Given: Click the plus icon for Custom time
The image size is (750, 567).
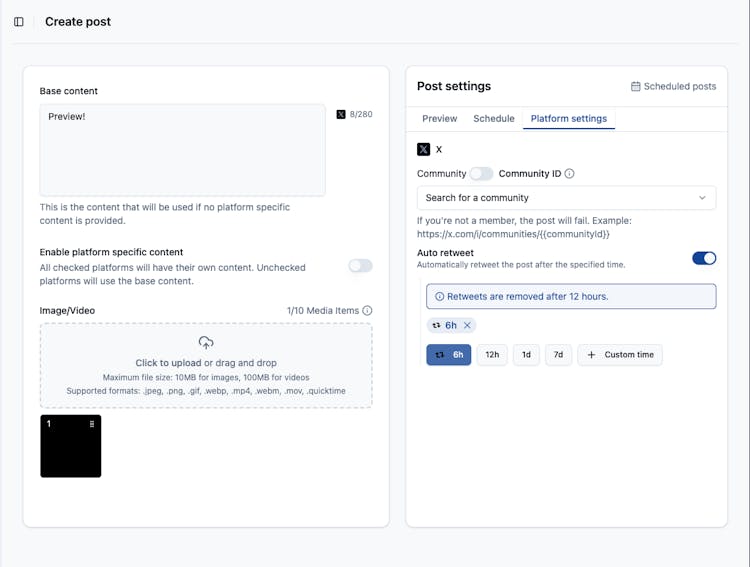Looking at the screenshot, I should click(x=591, y=355).
